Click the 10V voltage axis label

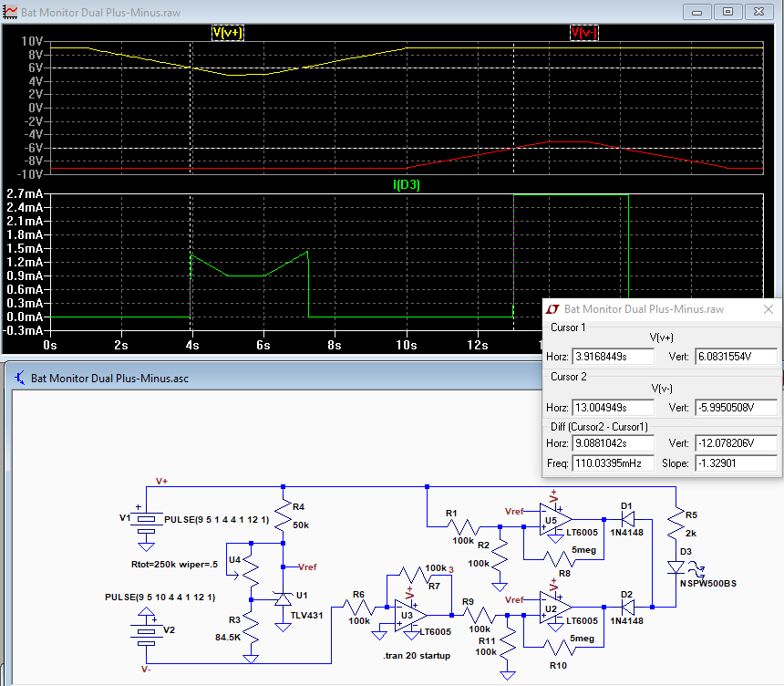(x=32, y=41)
